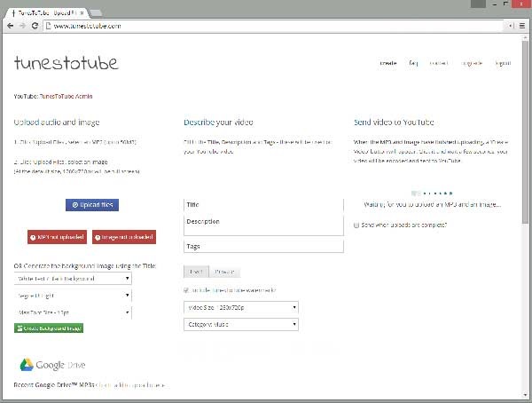Click the Google Drive logo
The height and width of the screenshot is (403, 532).
(x=52, y=365)
